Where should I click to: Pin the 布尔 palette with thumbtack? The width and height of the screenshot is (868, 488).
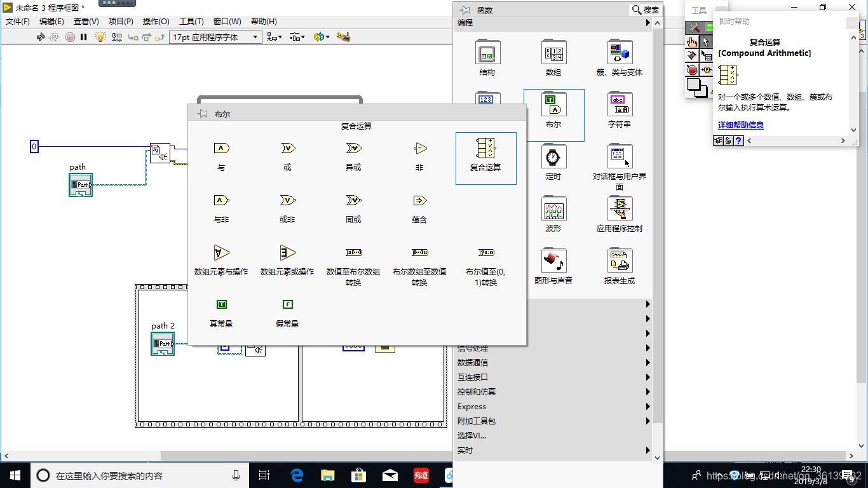[x=202, y=114]
